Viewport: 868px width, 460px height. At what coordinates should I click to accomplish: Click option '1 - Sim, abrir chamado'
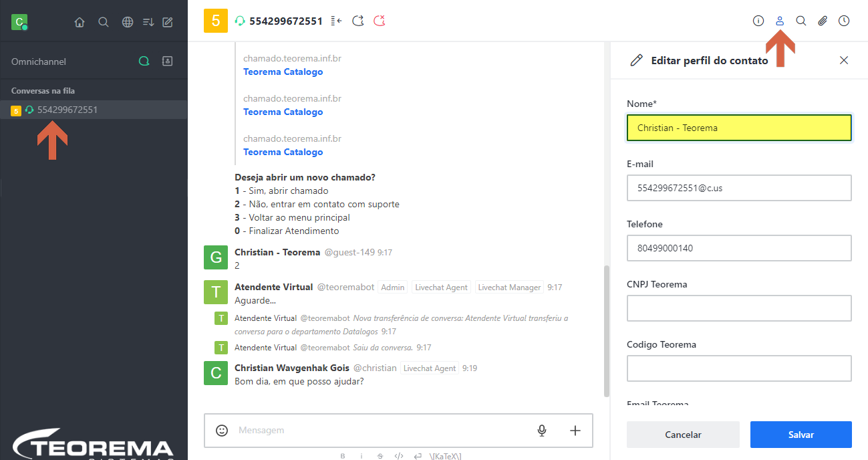coord(281,191)
